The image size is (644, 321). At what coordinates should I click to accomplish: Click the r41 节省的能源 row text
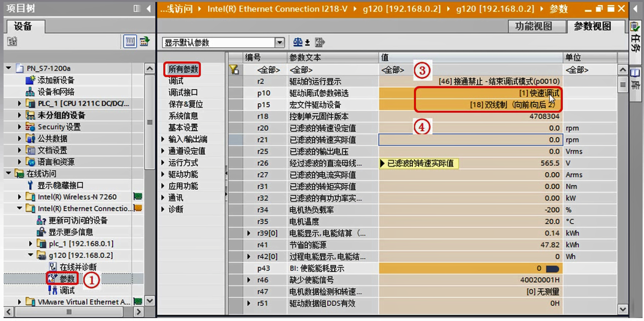point(309,245)
